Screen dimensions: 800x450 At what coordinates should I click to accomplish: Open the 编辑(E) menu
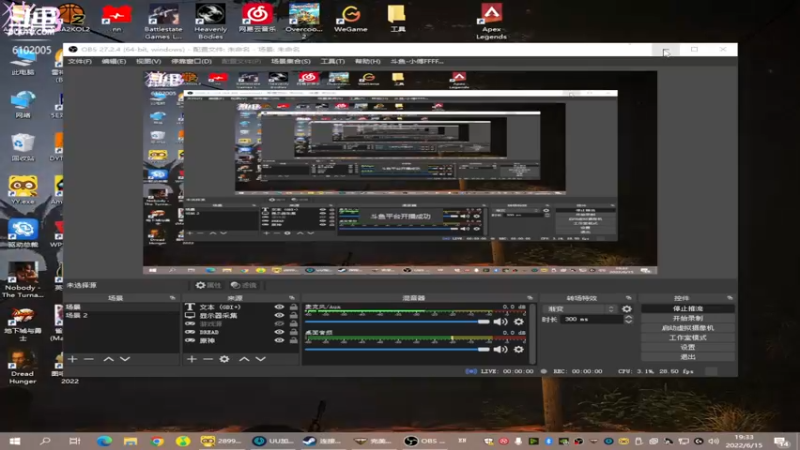(x=114, y=61)
